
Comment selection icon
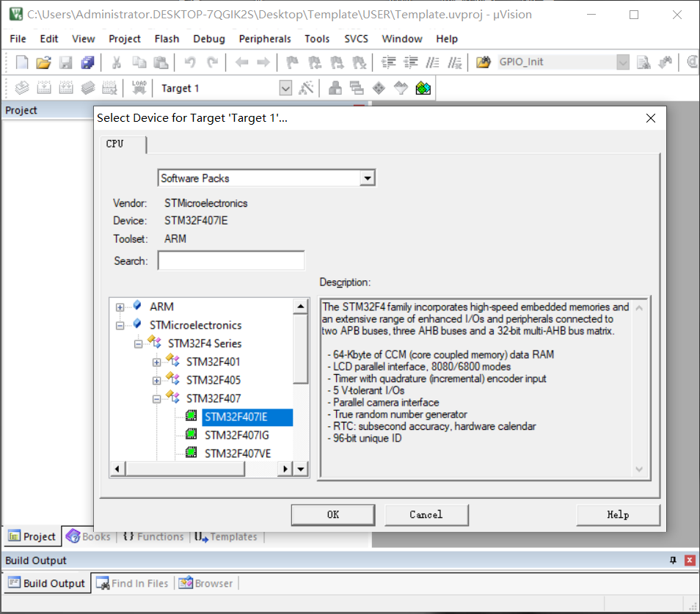432,62
